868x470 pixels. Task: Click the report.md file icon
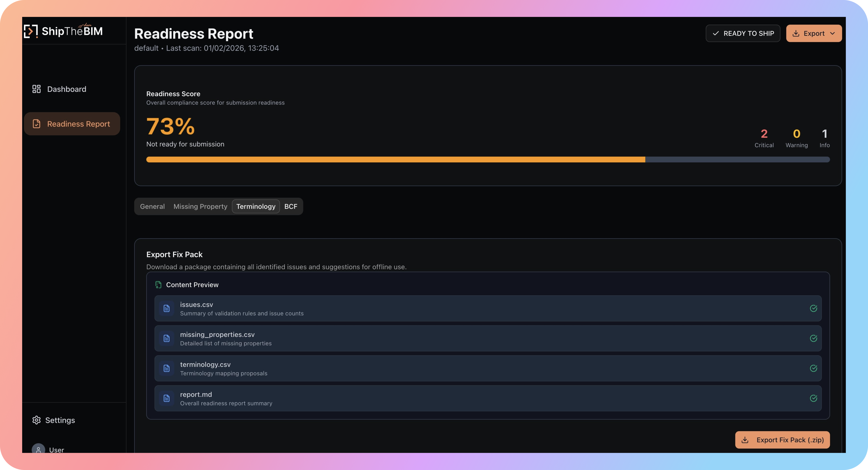click(166, 398)
